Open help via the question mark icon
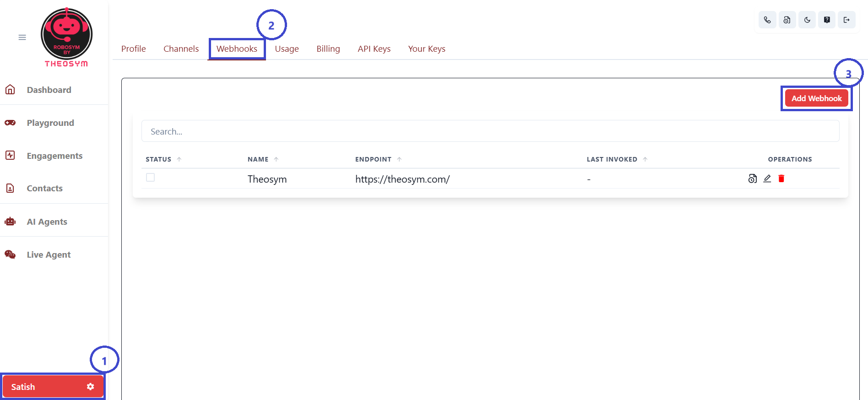This screenshot has height=400, width=868. (x=827, y=20)
